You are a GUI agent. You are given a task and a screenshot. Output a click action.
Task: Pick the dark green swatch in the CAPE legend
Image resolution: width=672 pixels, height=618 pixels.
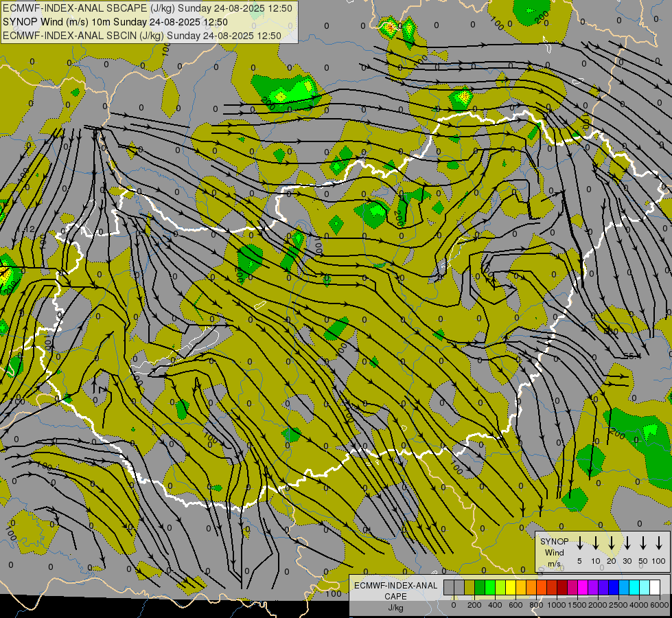click(x=480, y=587)
